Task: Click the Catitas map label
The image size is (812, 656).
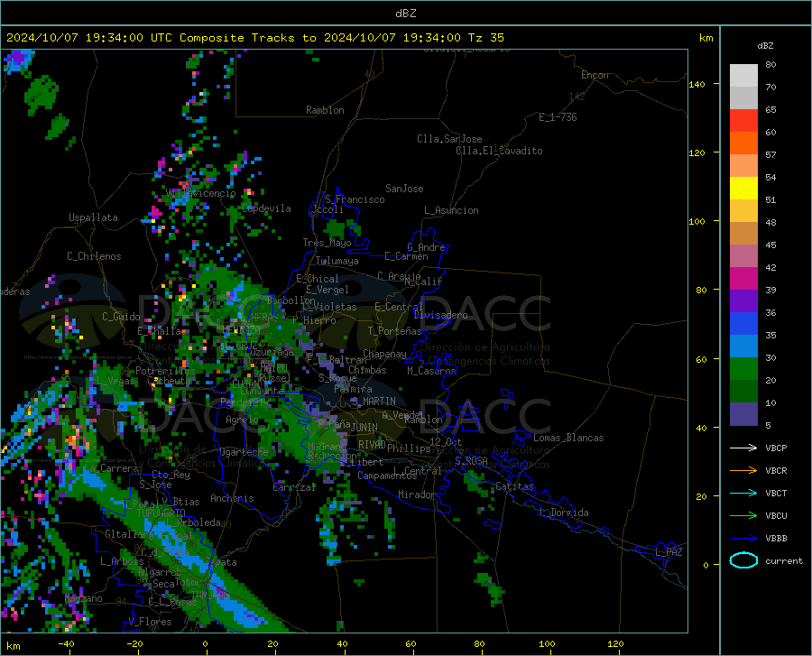Action: (514, 486)
